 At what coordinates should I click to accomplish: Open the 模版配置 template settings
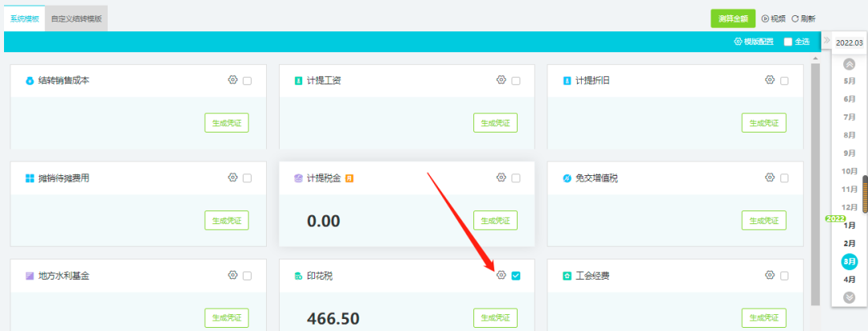(x=754, y=42)
